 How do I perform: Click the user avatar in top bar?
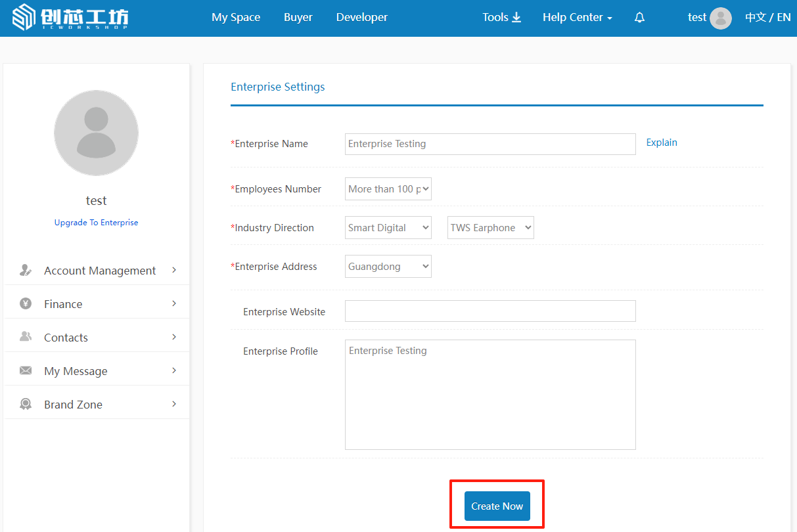721,18
